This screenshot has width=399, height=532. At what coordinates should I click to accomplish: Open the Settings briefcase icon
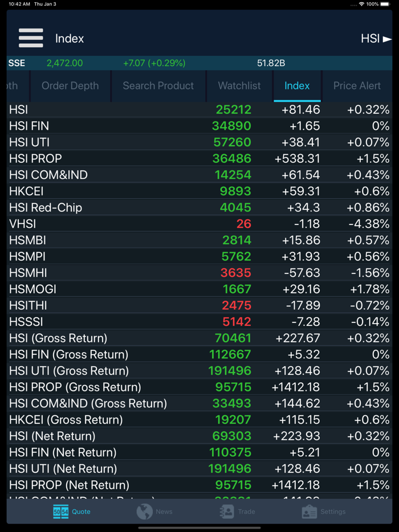coord(310,511)
